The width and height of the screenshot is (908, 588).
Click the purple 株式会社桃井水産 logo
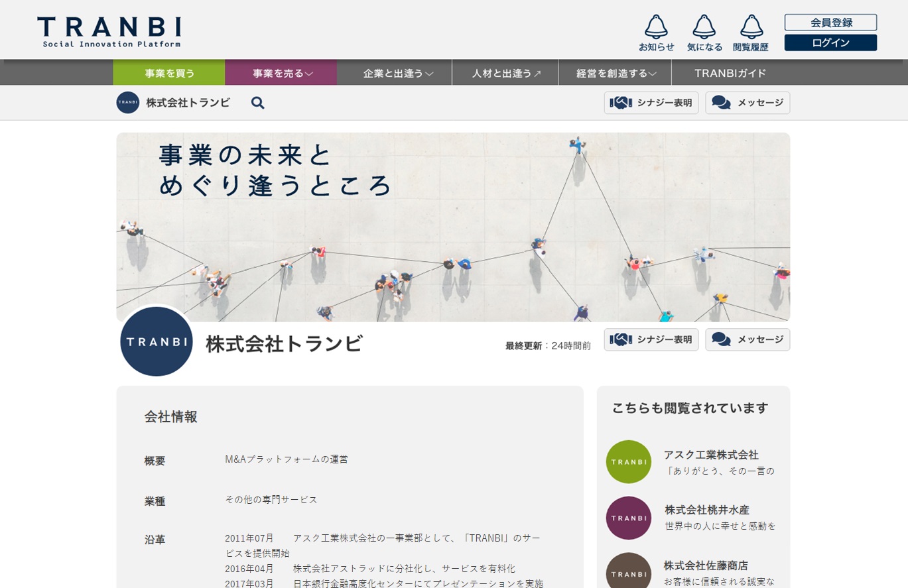[629, 518]
